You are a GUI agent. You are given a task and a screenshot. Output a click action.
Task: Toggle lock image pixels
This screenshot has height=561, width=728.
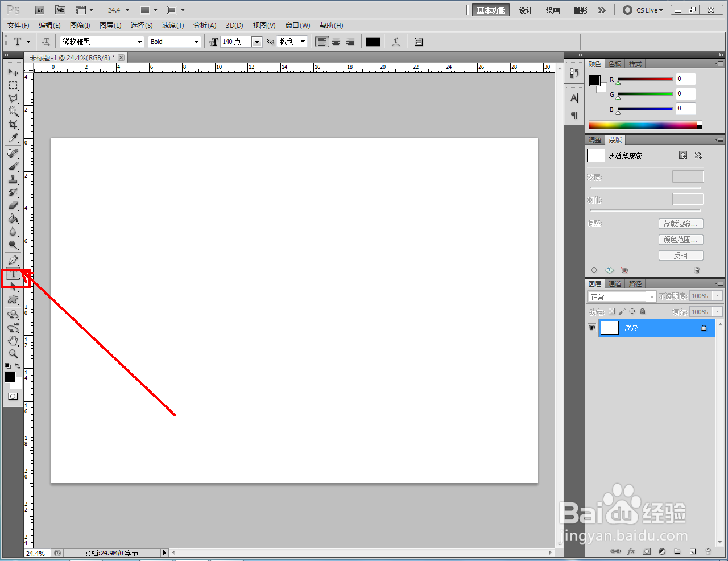pyautogui.click(x=622, y=311)
